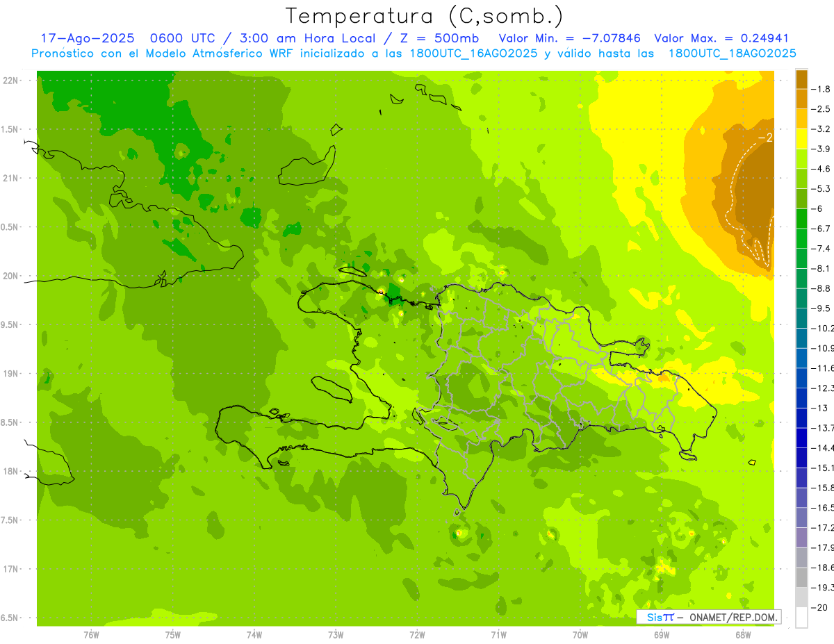
Task: Click the '22N' latitude label
Action: click(10, 81)
